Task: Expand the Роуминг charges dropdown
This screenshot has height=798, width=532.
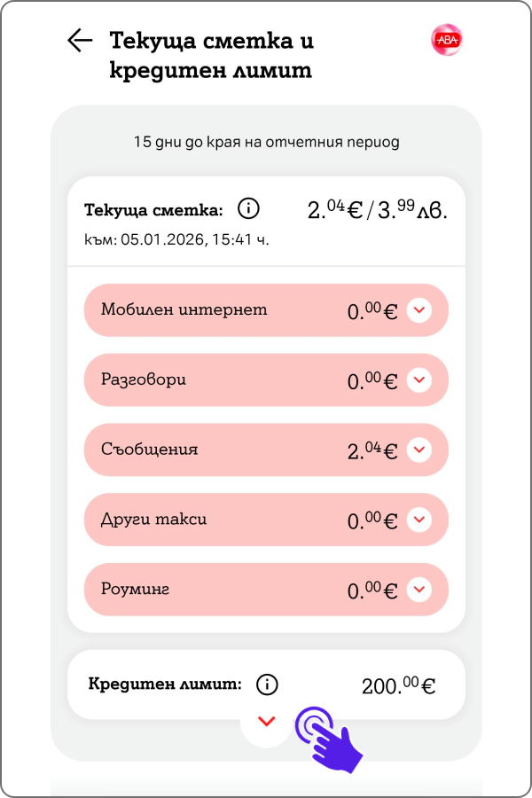Action: 419,590
